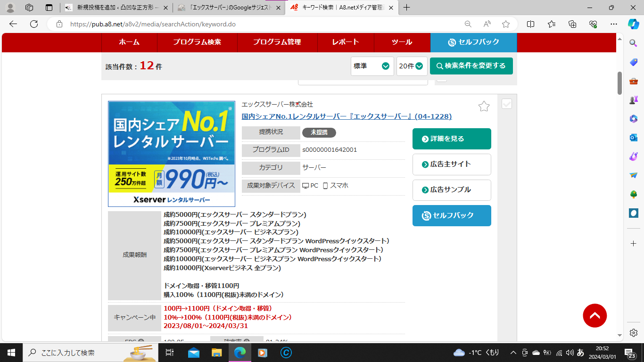Screen dimensions: 644x362
Task: Open 国内シェアNo.1レンタルサーバー program link
Action: [x=347, y=116]
